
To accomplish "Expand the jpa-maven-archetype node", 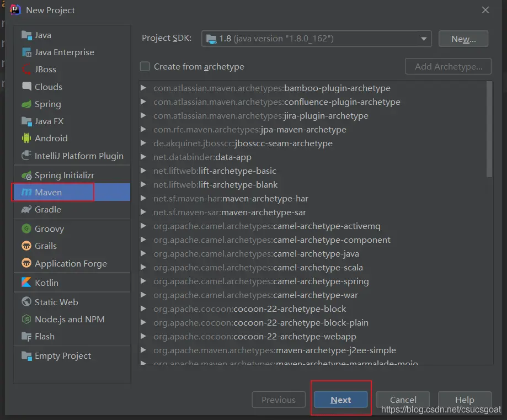I will 143,129.
